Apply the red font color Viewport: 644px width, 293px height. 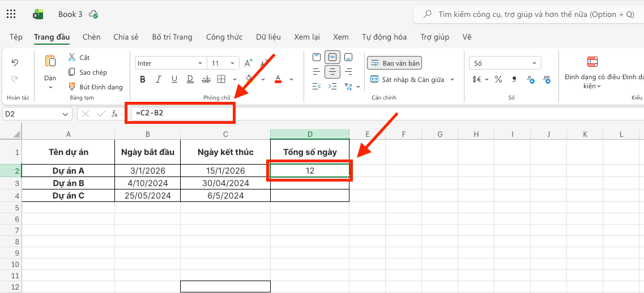tap(278, 79)
